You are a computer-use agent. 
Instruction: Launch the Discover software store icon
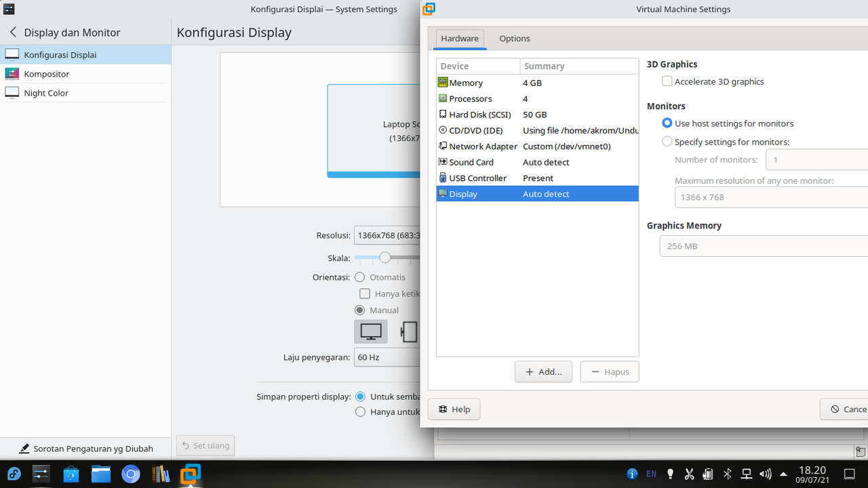pos(71,474)
